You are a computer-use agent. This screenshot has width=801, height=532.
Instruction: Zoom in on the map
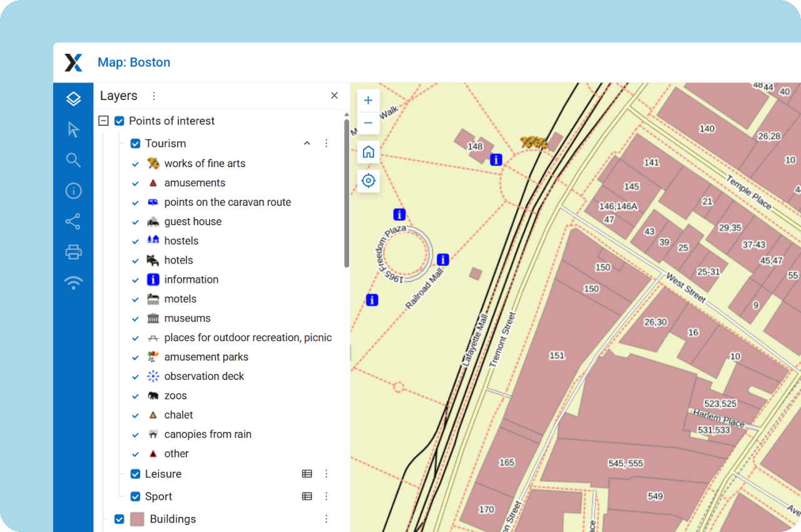pos(368,100)
